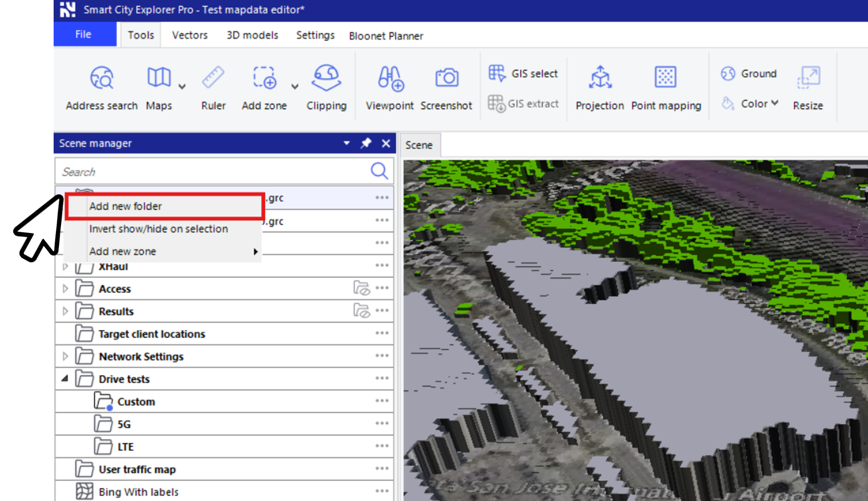Image resolution: width=868 pixels, height=501 pixels.
Task: Select the Ruler tool
Action: [213, 88]
